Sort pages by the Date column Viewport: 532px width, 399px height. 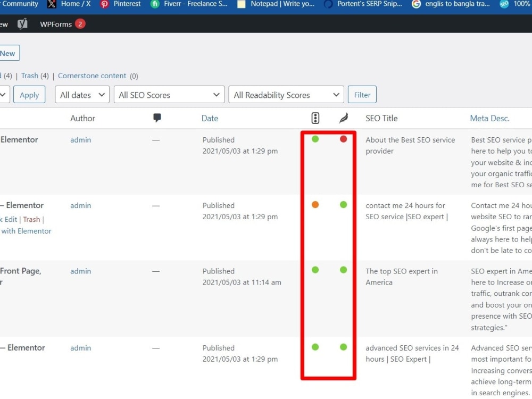click(x=210, y=118)
